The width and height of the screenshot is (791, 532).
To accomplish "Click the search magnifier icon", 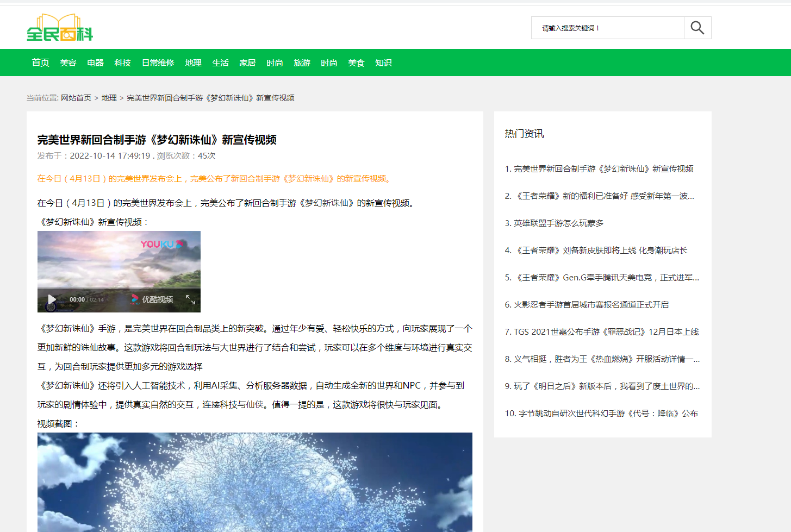I will [697, 27].
